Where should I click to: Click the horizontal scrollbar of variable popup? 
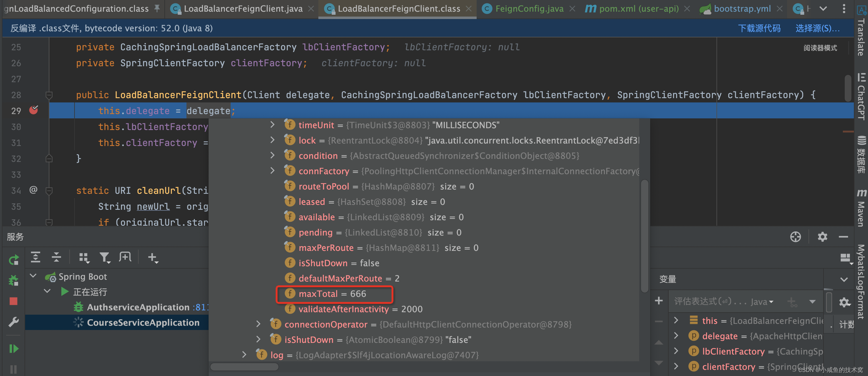click(x=244, y=367)
